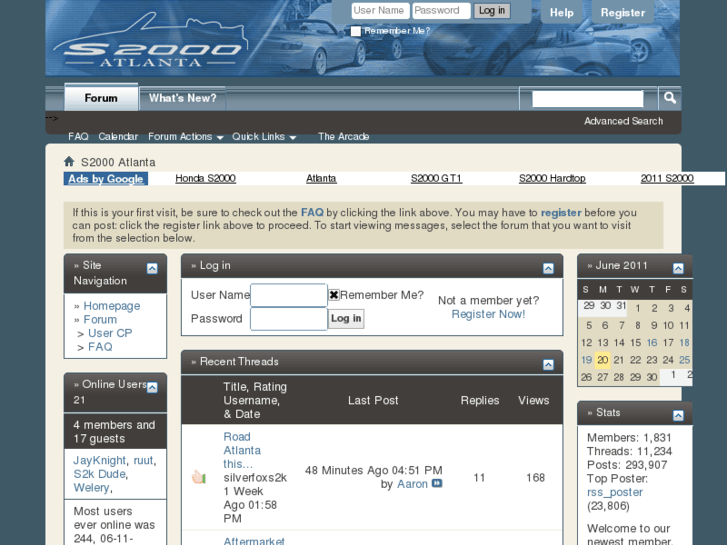This screenshot has height=545, width=727.
Task: Click the search text box
Action: tap(587, 99)
